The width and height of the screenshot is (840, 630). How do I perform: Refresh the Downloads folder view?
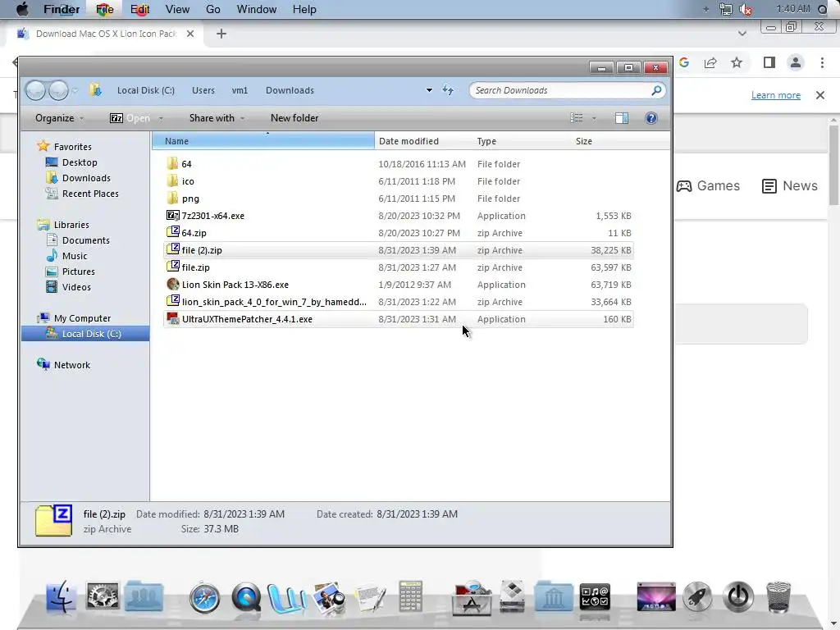tap(448, 90)
